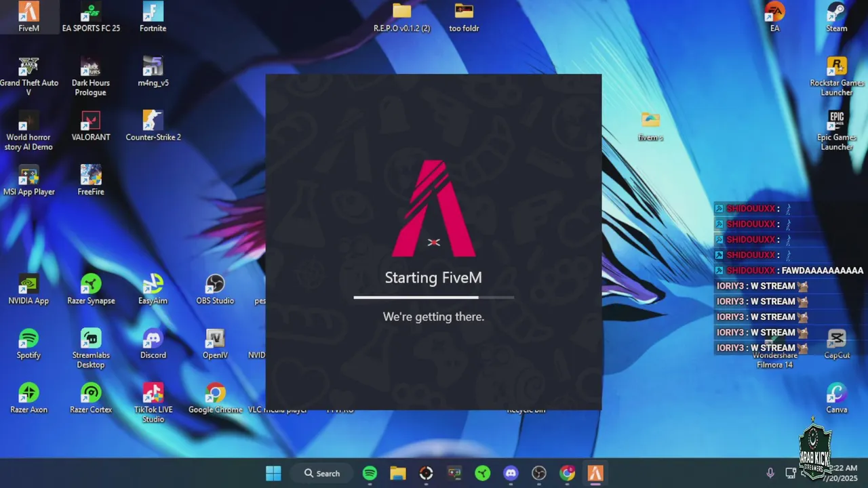
Task: Switch to Discord in the taskbar
Action: 511,473
